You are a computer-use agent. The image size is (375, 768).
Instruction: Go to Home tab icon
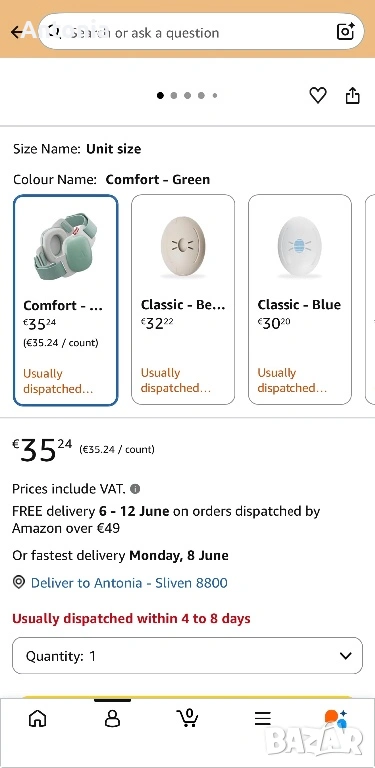click(38, 719)
